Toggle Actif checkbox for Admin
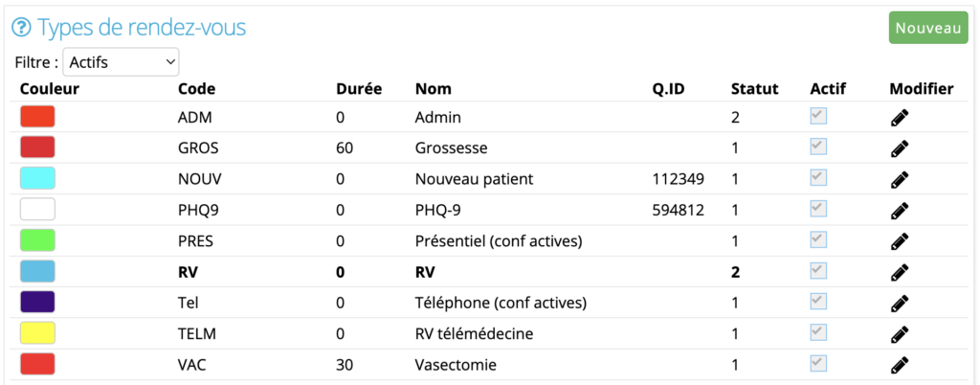 click(818, 116)
